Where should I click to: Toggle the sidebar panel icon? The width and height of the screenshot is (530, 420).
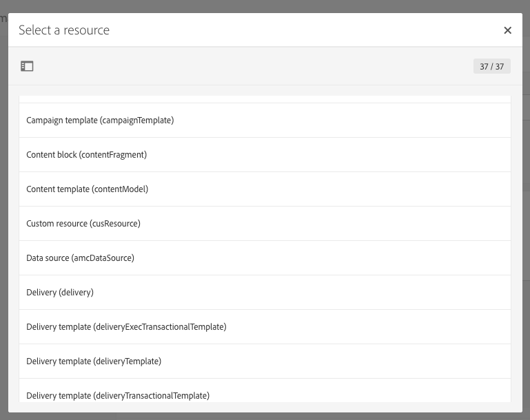27,66
